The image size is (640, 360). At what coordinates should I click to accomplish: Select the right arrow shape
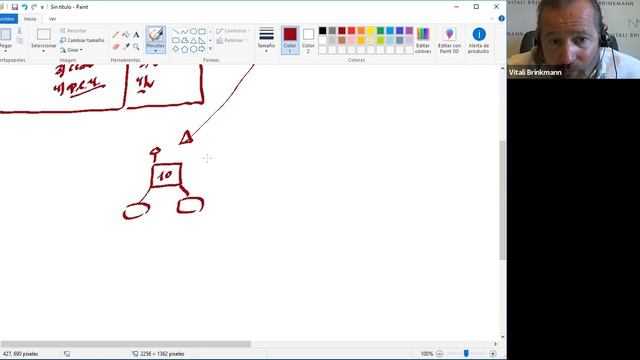(x=202, y=49)
